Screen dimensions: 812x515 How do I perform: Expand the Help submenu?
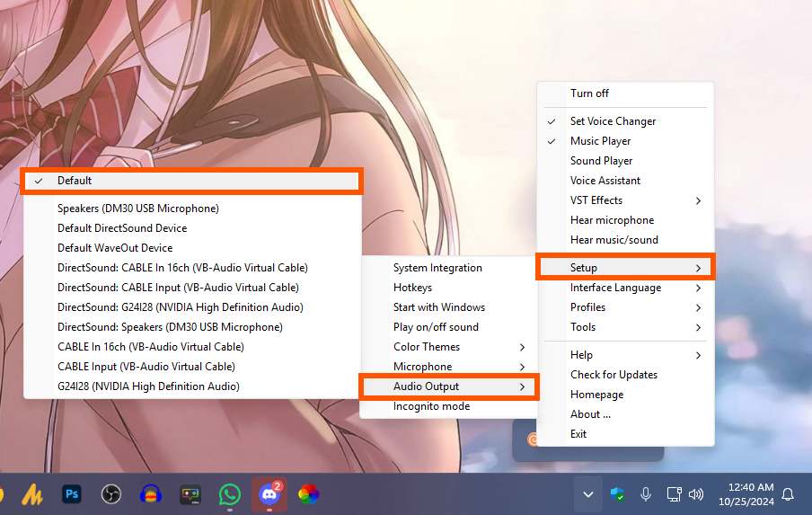pos(625,355)
